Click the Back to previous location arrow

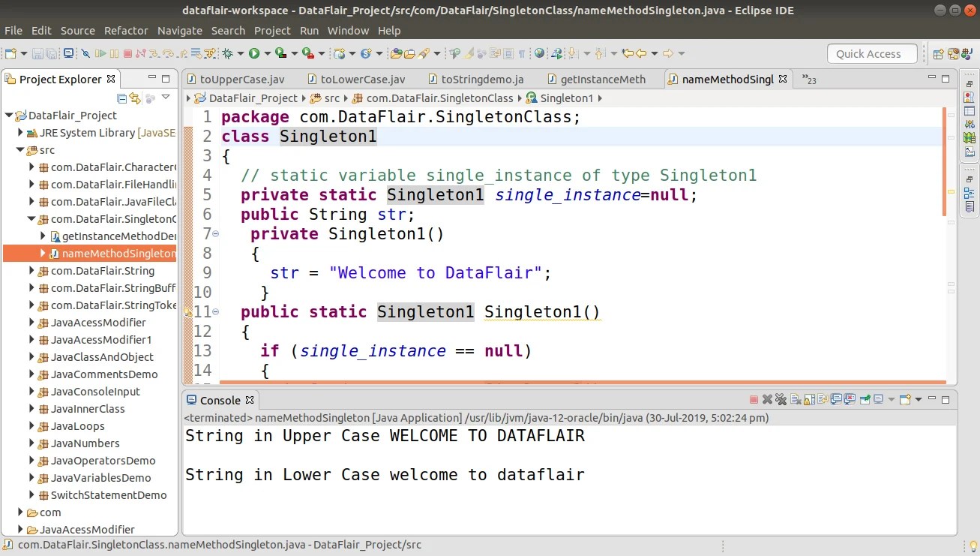[641, 53]
